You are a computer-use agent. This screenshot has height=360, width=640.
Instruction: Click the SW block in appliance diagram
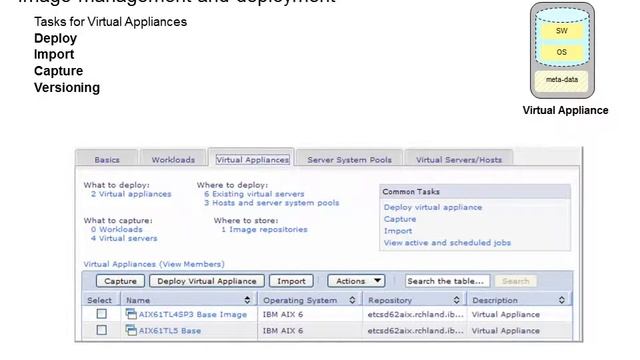click(x=562, y=31)
